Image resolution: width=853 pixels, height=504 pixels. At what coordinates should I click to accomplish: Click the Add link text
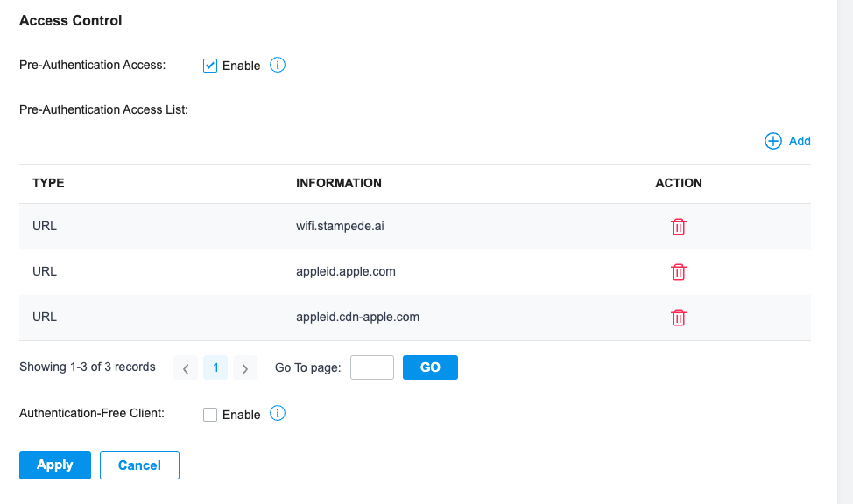[800, 141]
